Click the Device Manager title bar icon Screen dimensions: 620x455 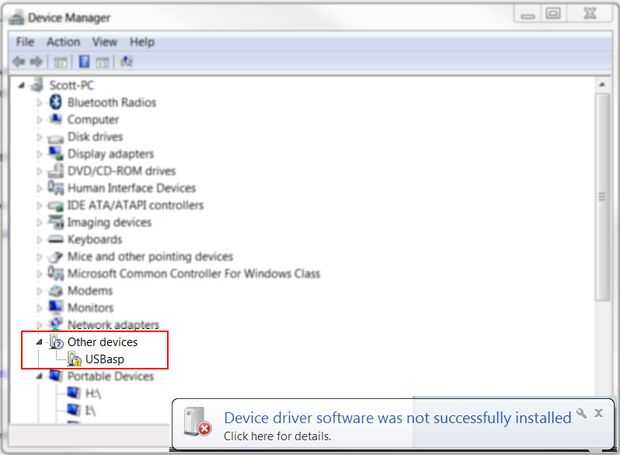pos(17,18)
